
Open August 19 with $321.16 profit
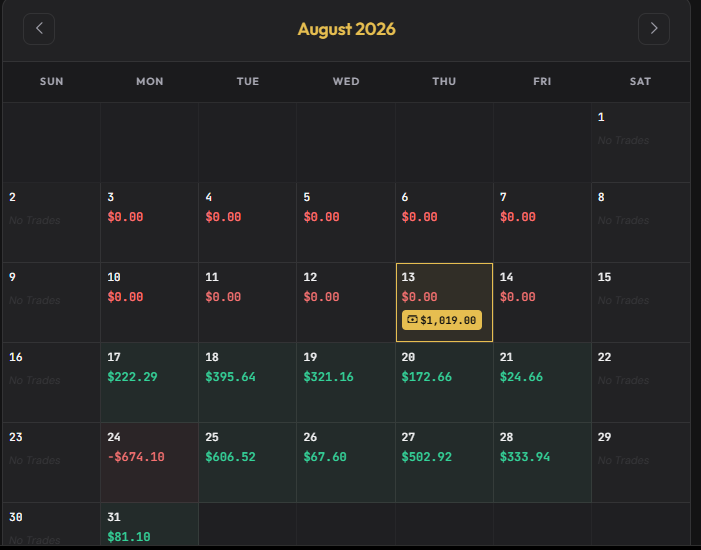click(346, 383)
